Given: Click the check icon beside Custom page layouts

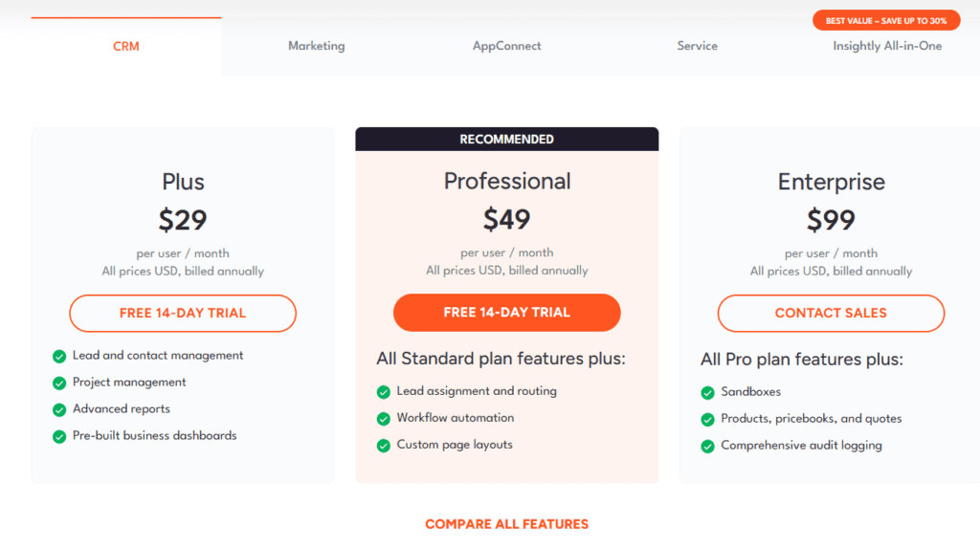Looking at the screenshot, I should [384, 446].
